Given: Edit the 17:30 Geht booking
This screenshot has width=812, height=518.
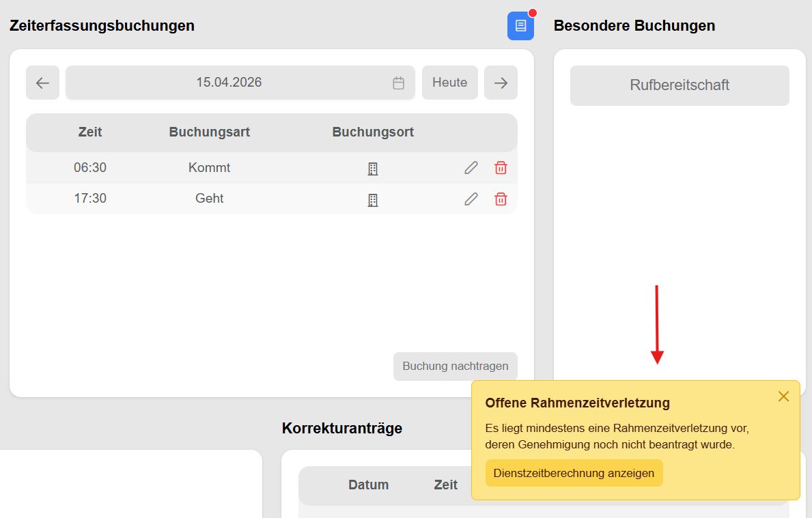Looking at the screenshot, I should (x=471, y=199).
